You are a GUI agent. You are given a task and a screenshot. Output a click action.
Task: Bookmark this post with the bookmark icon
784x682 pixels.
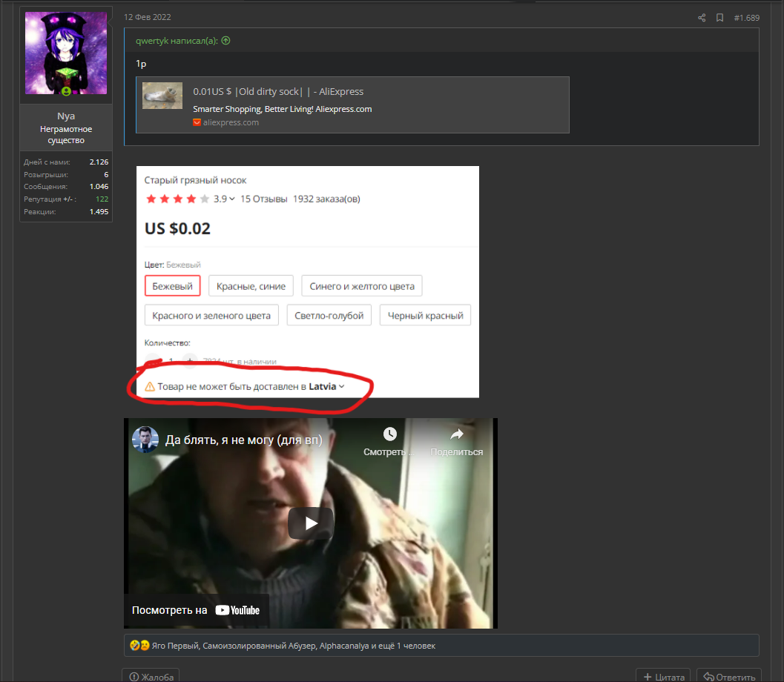719,18
